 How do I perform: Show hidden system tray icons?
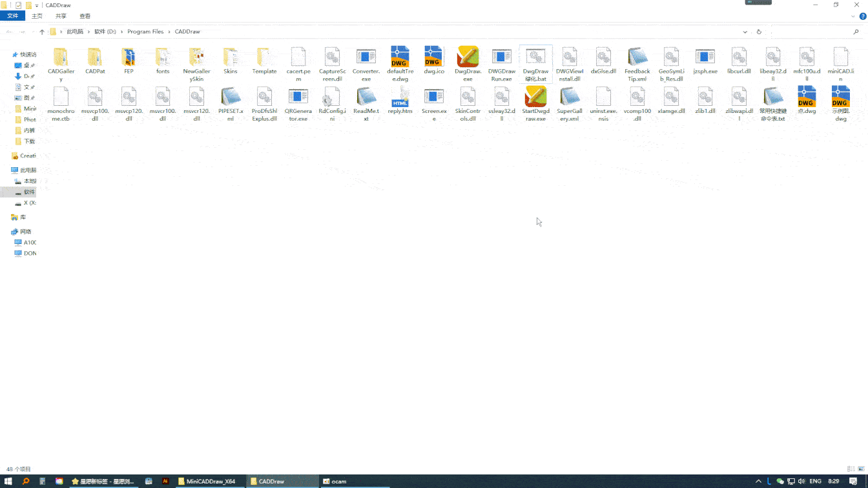pos(759,482)
